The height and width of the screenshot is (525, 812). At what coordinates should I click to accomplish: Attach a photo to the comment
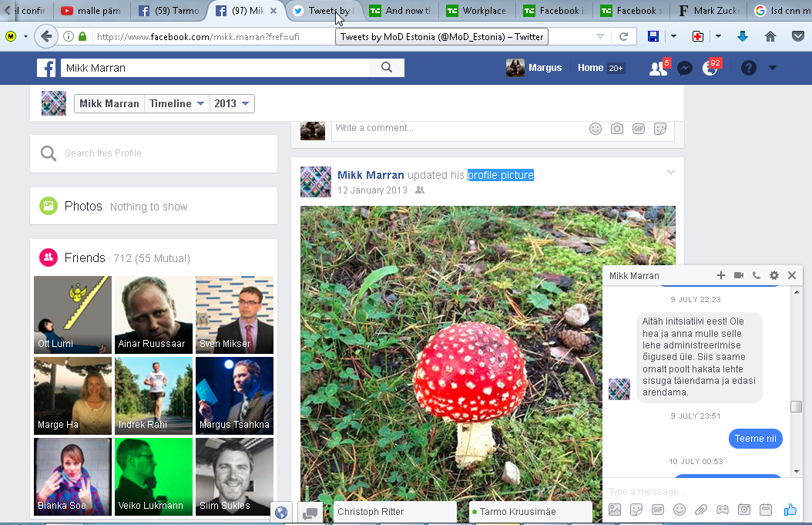[x=617, y=129]
